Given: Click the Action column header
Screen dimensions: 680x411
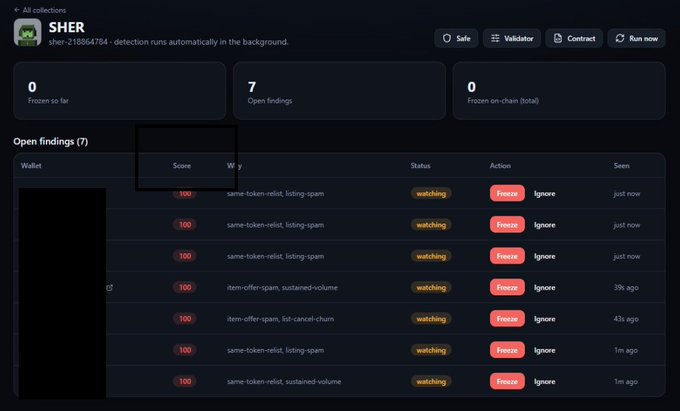Looking at the screenshot, I should pyautogui.click(x=500, y=166).
